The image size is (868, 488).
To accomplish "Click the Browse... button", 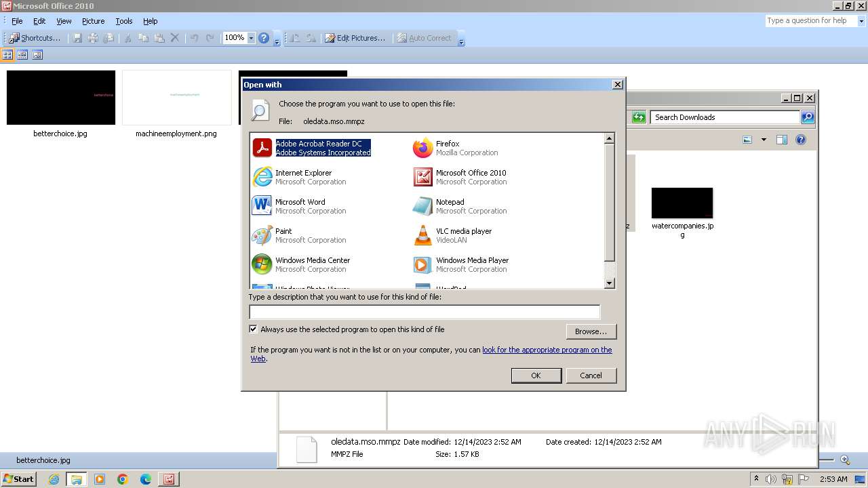I will tap(591, 331).
